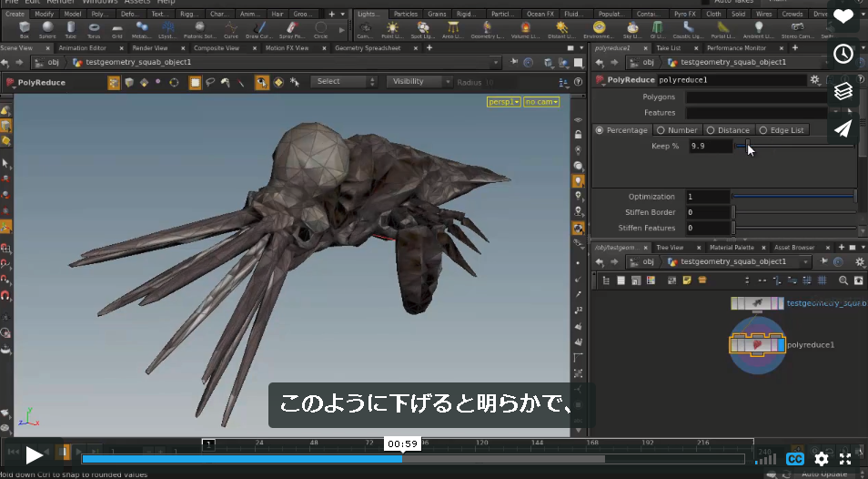Open the Take List tab
Screen dimensions: 868x479
tap(668, 48)
